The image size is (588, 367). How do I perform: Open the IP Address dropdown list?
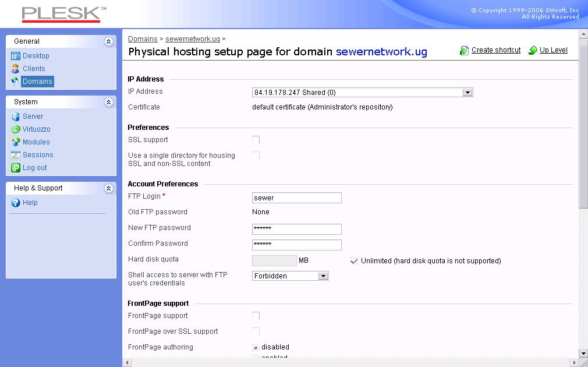(467, 93)
